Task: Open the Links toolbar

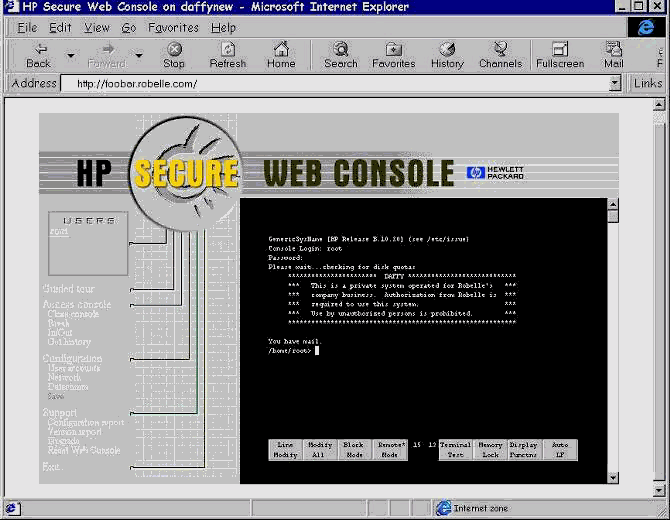Action: click(648, 83)
